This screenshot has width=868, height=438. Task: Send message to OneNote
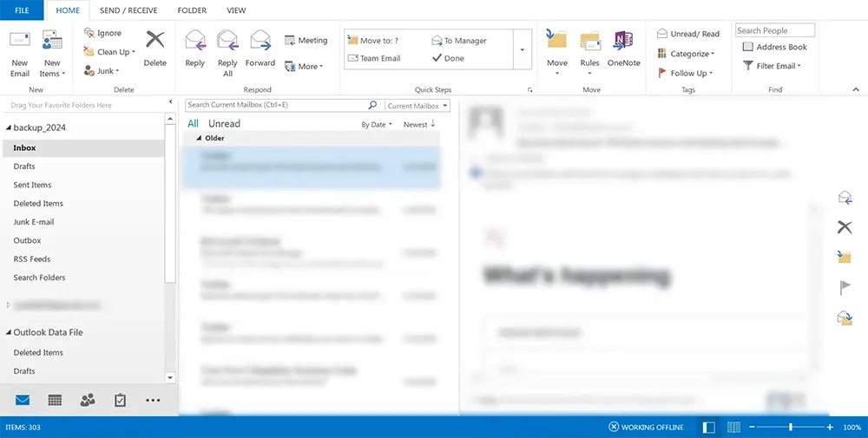[624, 49]
